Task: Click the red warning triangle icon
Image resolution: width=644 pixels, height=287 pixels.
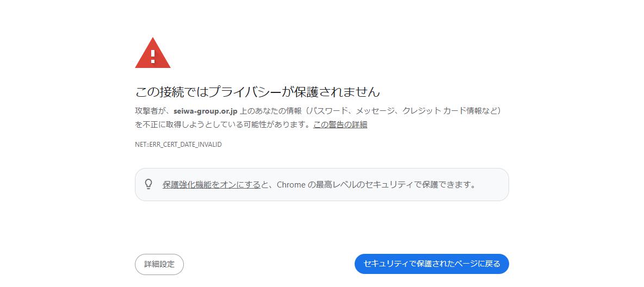Action: click(x=153, y=53)
